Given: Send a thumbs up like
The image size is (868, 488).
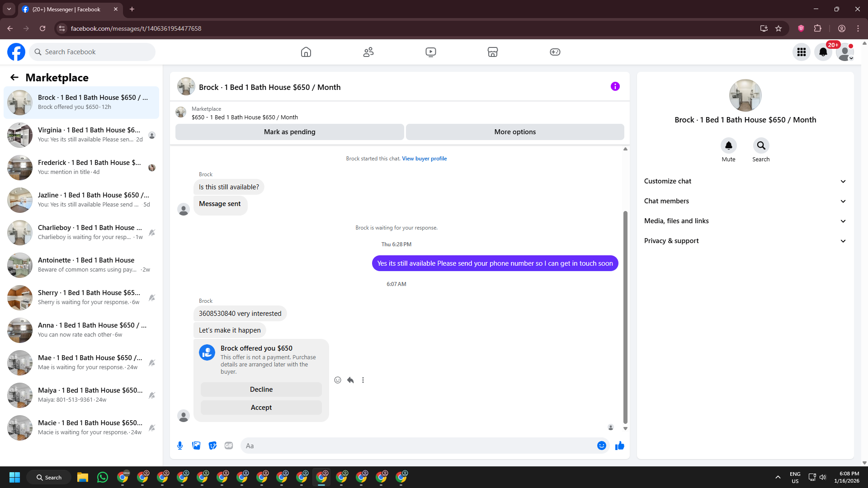Looking at the screenshot, I should [619, 446].
